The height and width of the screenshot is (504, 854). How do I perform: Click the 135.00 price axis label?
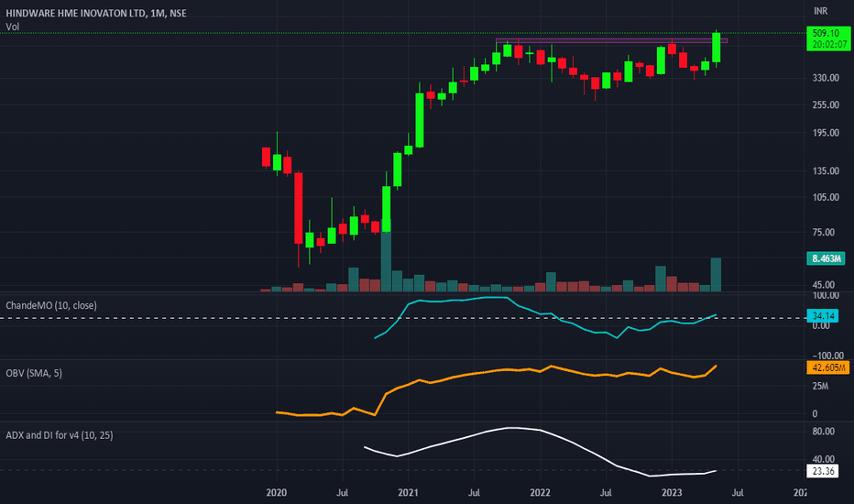coord(826,171)
